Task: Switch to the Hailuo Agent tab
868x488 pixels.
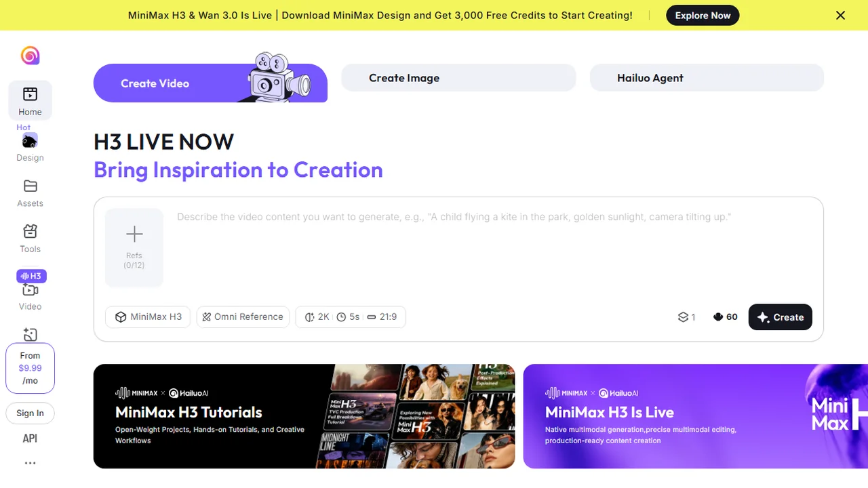Action: pyautogui.click(x=707, y=78)
